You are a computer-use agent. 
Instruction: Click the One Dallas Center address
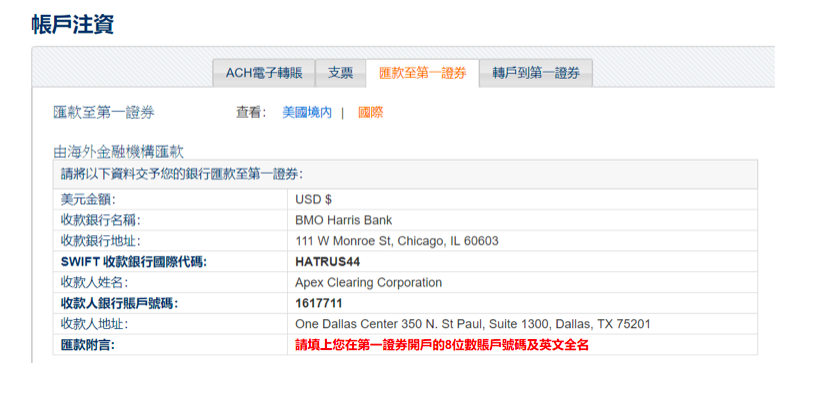(473, 324)
